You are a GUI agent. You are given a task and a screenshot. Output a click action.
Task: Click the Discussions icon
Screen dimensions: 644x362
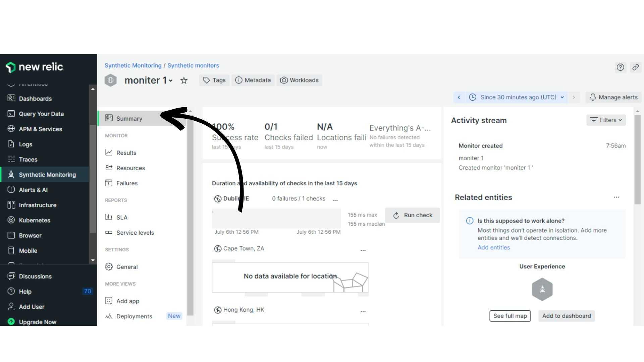pos(11,276)
